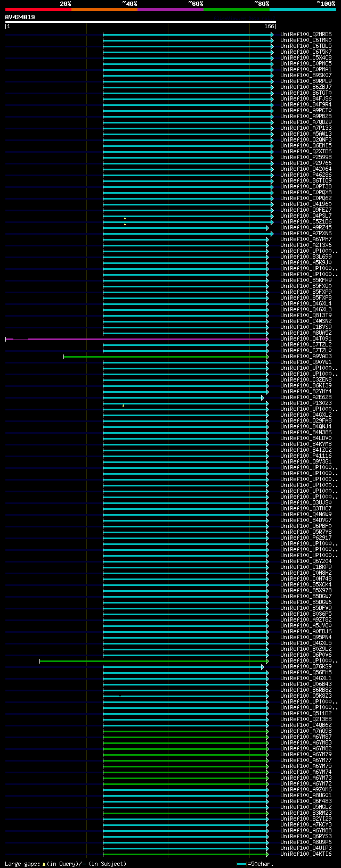Screen dimensions: 341x868
Task: Choose the UniRef100_Q90YW1 label
Action: pyautogui.click(x=306, y=362)
